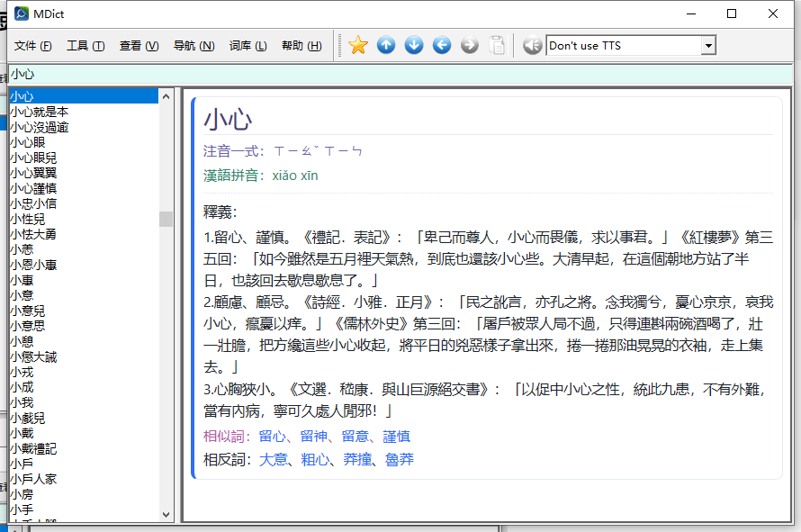
Task: Go to previous entry with up arrow
Action: 386,45
